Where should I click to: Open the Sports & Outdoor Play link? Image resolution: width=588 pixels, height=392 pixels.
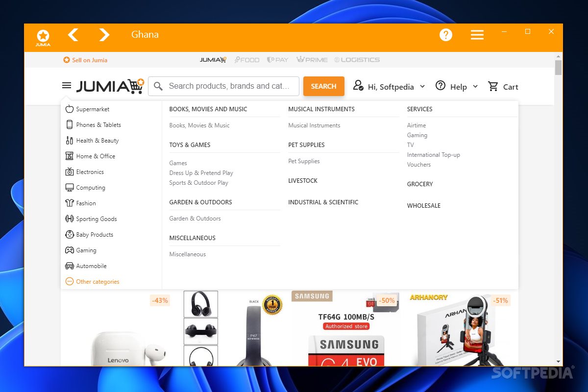pyautogui.click(x=199, y=183)
